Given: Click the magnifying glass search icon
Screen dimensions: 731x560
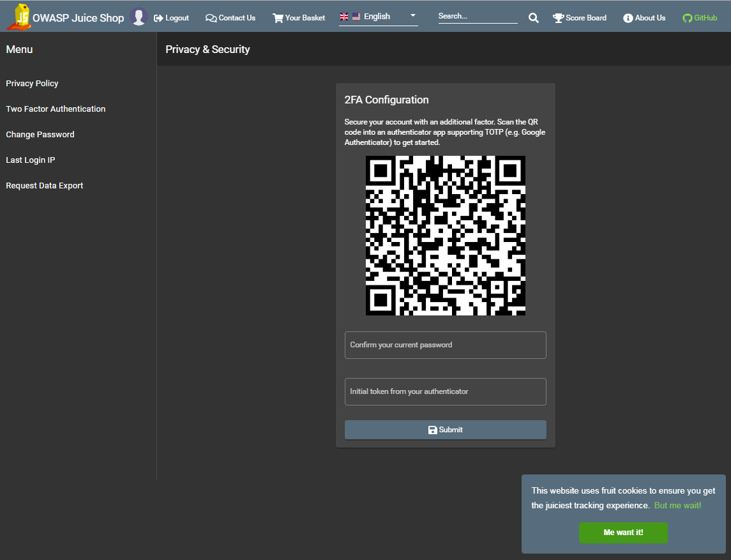Looking at the screenshot, I should tap(534, 18).
